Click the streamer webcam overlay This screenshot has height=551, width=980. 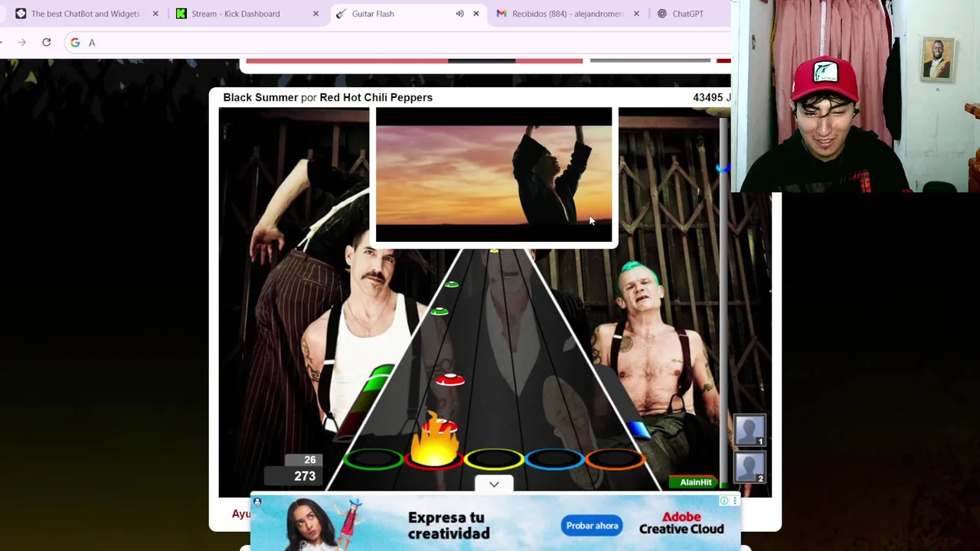(x=855, y=96)
